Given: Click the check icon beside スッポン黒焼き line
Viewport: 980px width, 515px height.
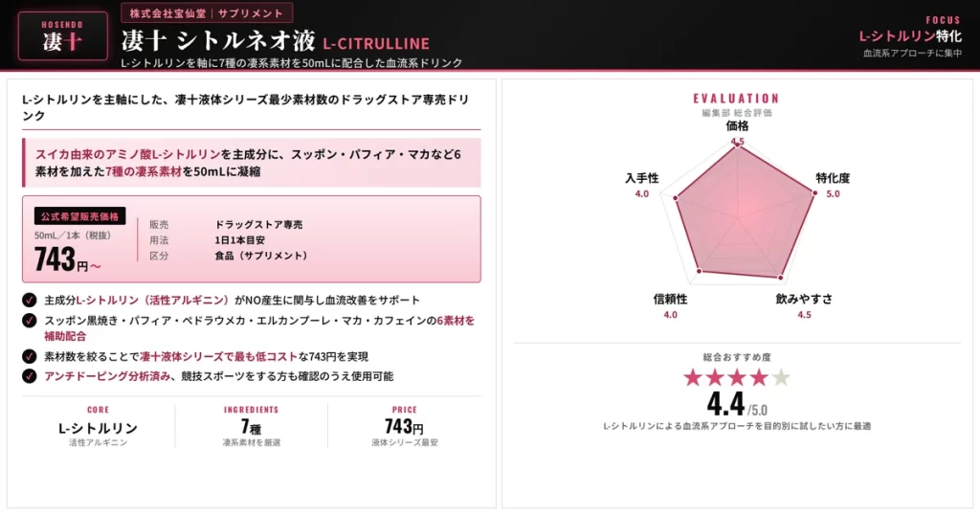Looking at the screenshot, I should [30, 321].
